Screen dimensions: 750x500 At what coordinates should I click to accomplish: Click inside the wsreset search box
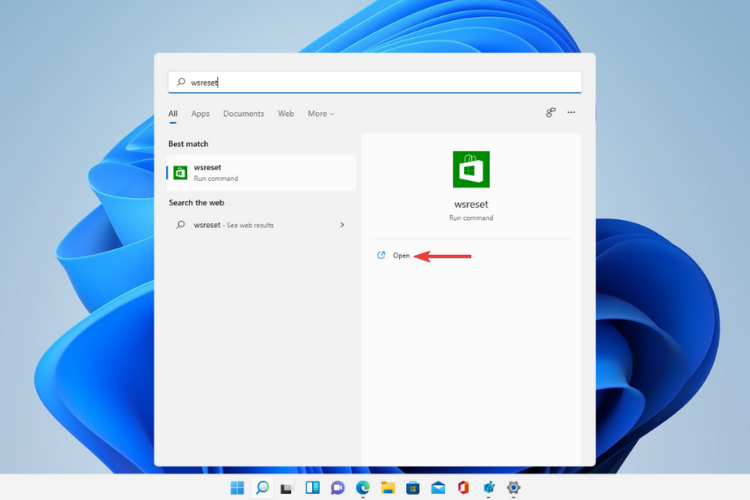pos(375,82)
